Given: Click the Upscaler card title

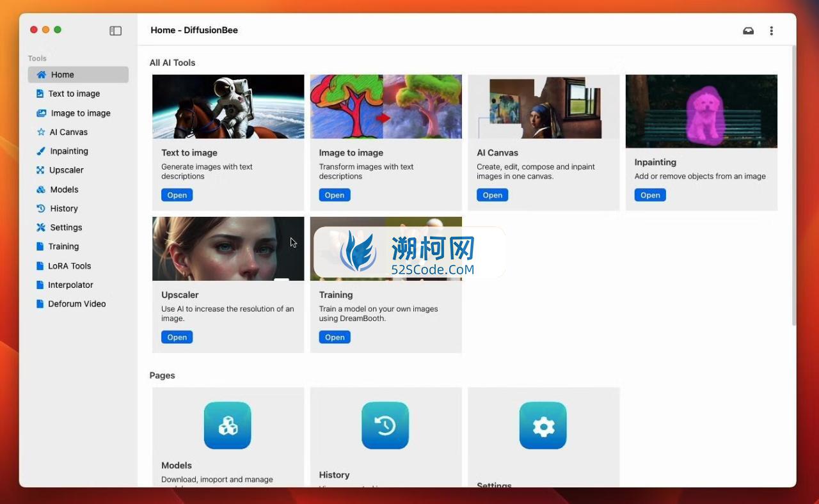Looking at the screenshot, I should [180, 295].
